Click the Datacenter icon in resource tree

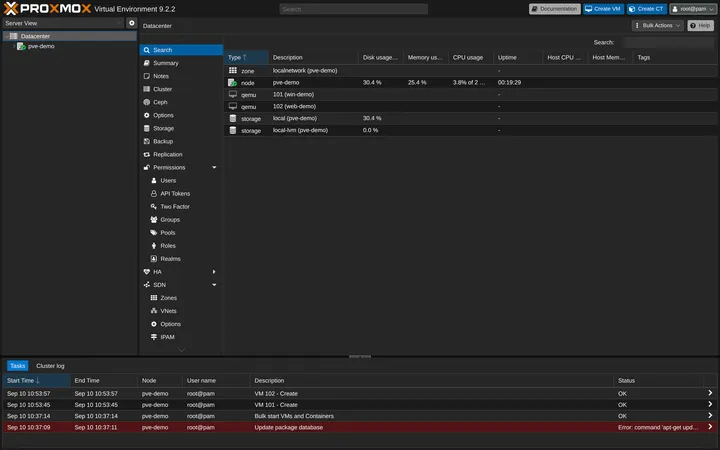(14, 36)
